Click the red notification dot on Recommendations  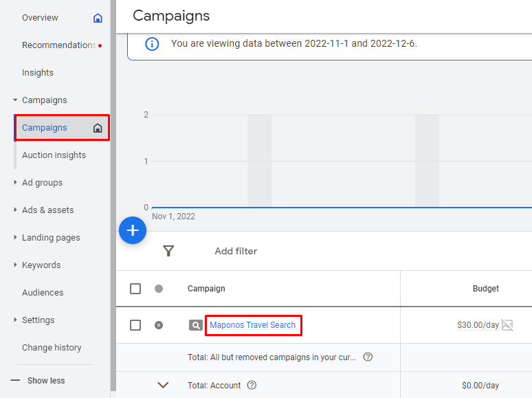coord(100,45)
